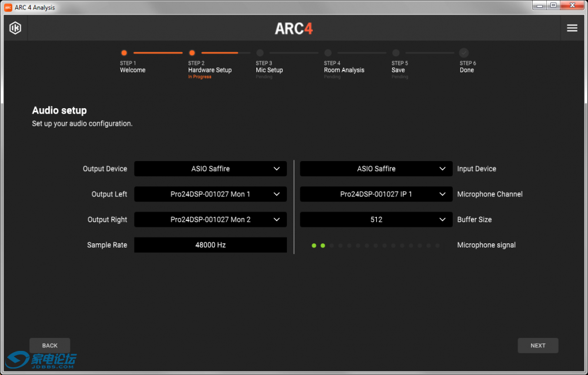Choose a Microphone Channel from dropdown
This screenshot has height=375, width=588.
(x=376, y=194)
